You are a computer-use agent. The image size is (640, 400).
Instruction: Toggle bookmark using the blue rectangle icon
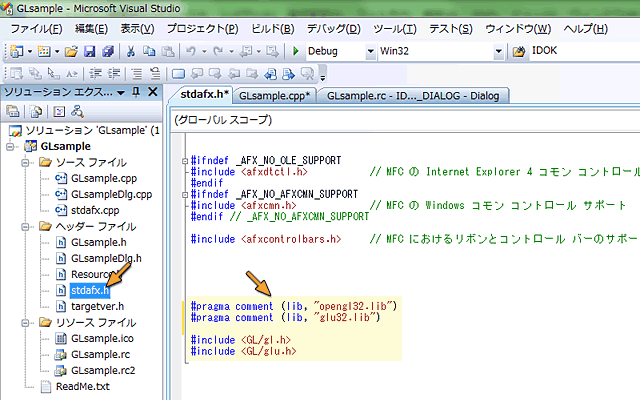pyautogui.click(x=178, y=74)
